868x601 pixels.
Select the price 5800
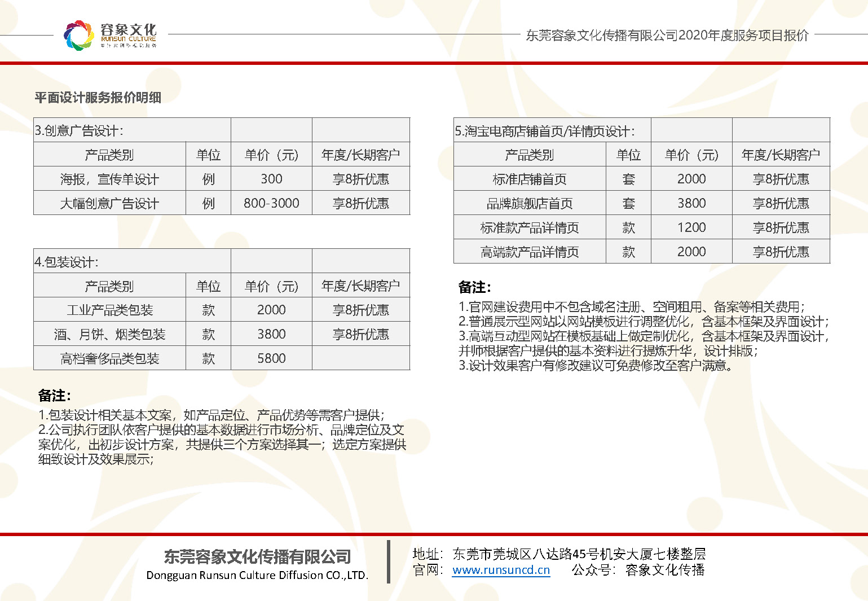(271, 358)
